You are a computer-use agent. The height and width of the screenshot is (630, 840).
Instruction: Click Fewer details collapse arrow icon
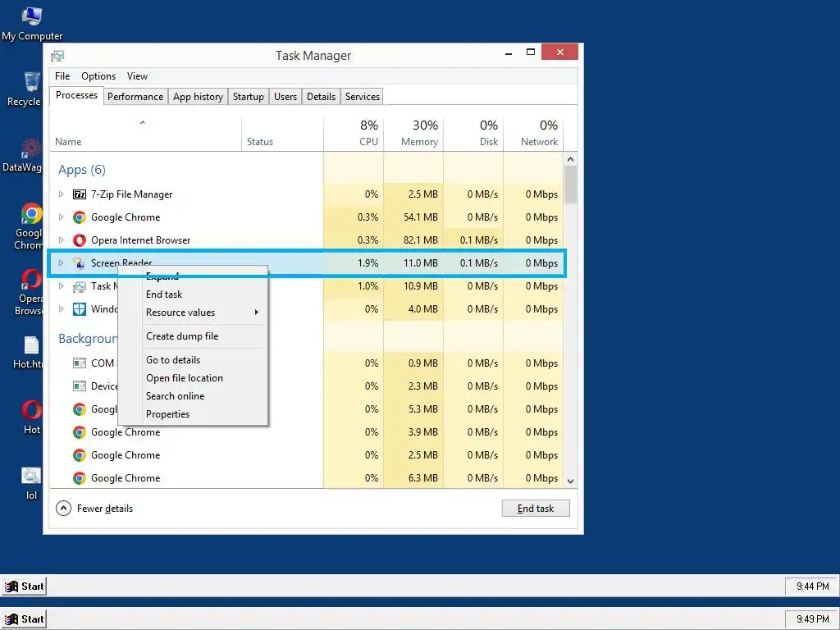click(63, 509)
